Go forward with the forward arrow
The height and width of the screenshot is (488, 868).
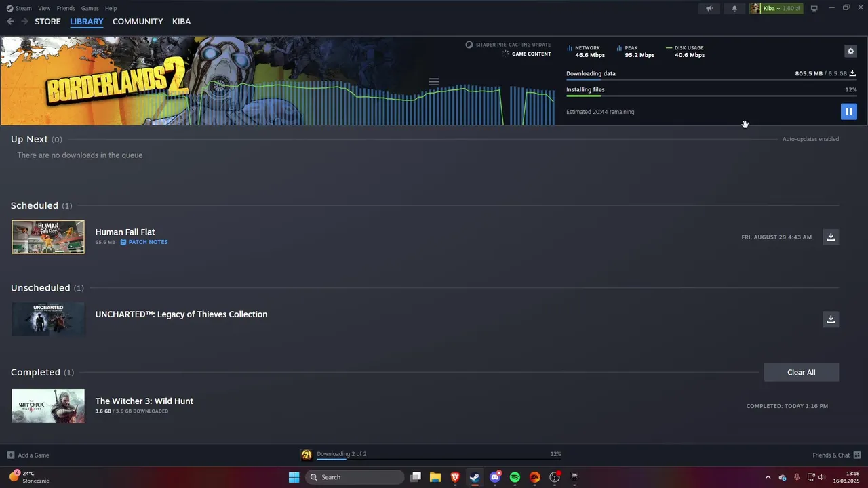point(25,22)
